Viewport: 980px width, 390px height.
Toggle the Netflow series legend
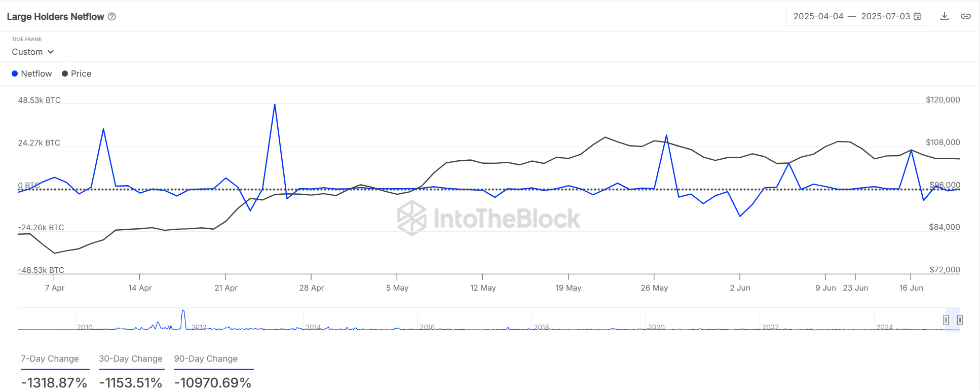pyautogui.click(x=36, y=74)
